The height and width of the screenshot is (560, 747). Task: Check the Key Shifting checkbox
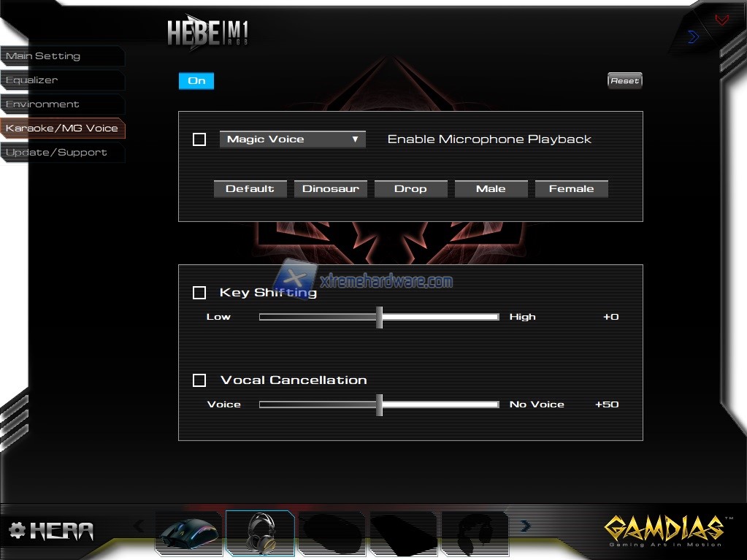click(199, 293)
